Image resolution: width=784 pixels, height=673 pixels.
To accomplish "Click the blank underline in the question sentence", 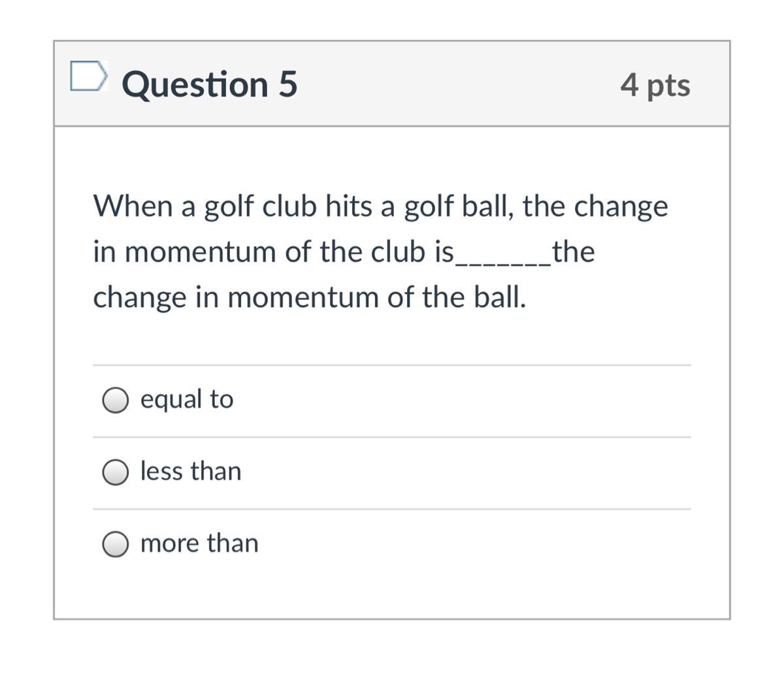I will click(x=502, y=260).
